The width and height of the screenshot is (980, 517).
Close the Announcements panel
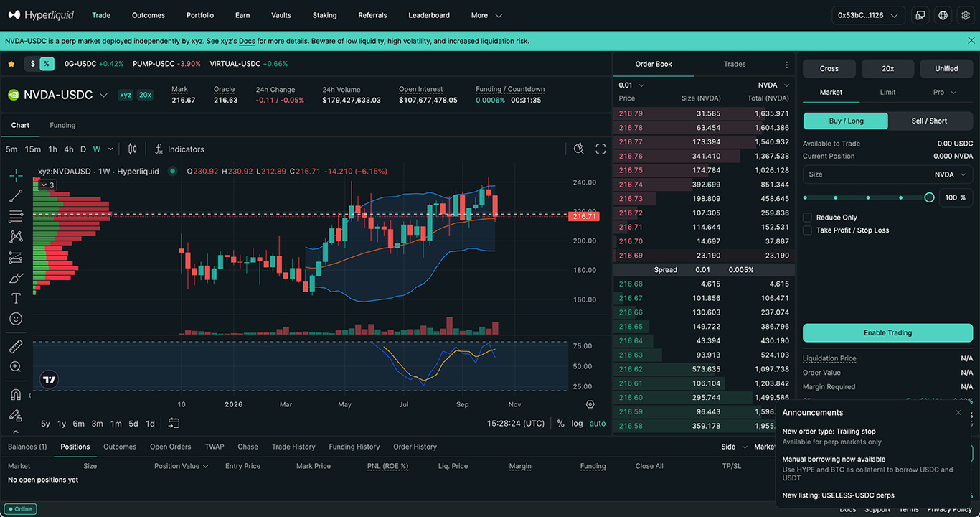pos(958,412)
